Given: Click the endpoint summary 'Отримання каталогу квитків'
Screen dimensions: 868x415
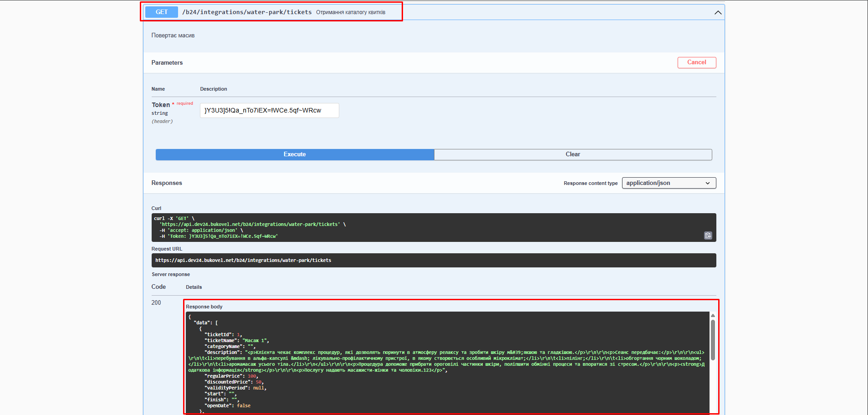Looking at the screenshot, I should (x=351, y=12).
